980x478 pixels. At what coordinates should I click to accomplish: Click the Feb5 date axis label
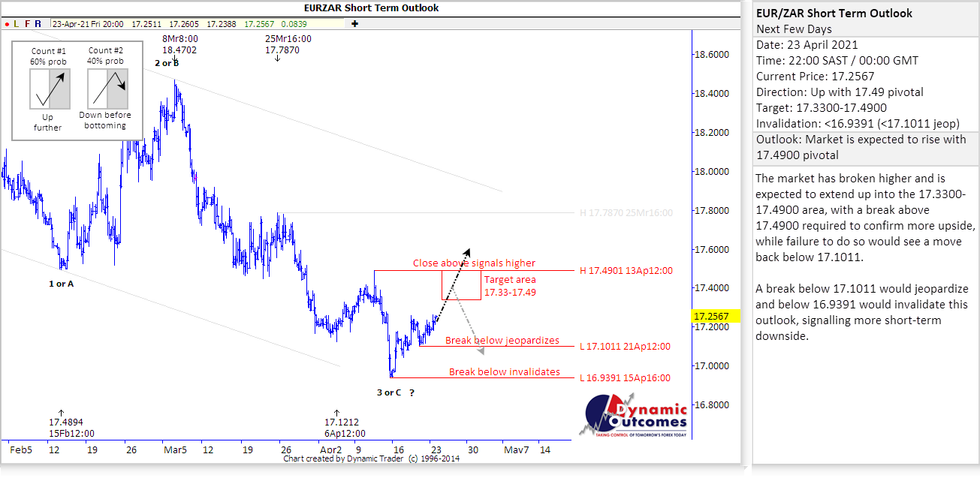pyautogui.click(x=21, y=450)
